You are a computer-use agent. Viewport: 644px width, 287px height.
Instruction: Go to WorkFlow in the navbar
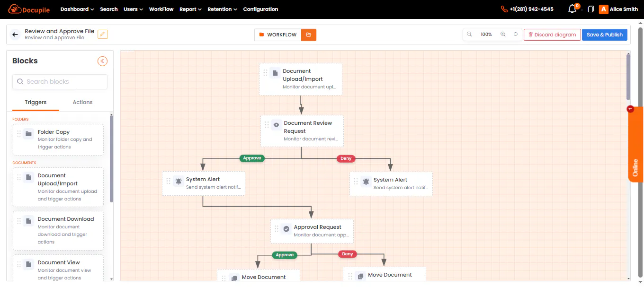click(x=161, y=9)
